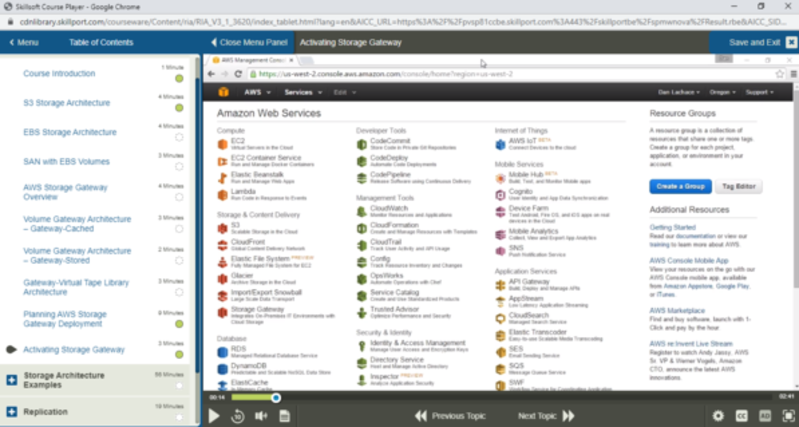Click CloudFront service icon
This screenshot has height=427, width=799.
[223, 246]
